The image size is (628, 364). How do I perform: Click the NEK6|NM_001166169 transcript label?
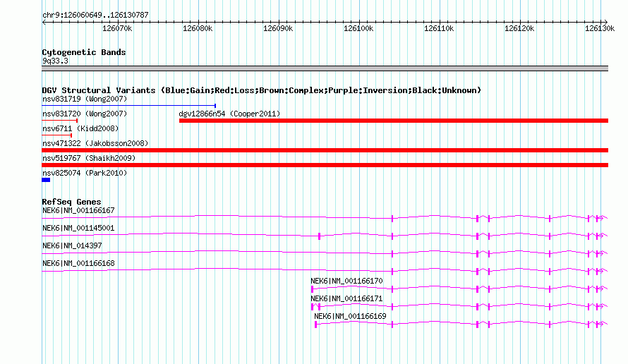[351, 316]
